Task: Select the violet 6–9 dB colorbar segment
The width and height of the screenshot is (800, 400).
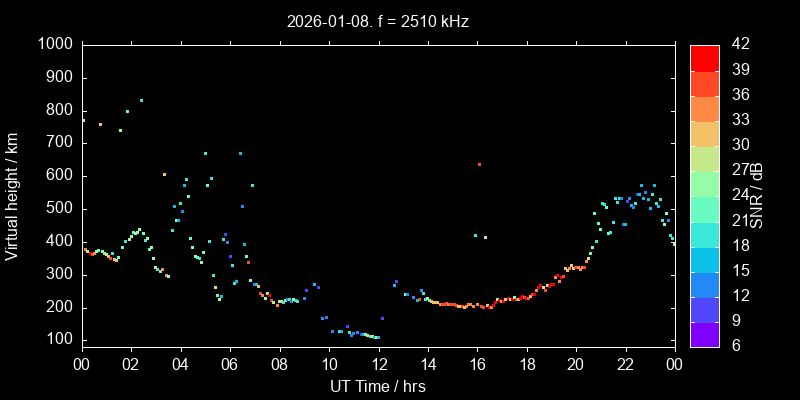Action: point(705,333)
